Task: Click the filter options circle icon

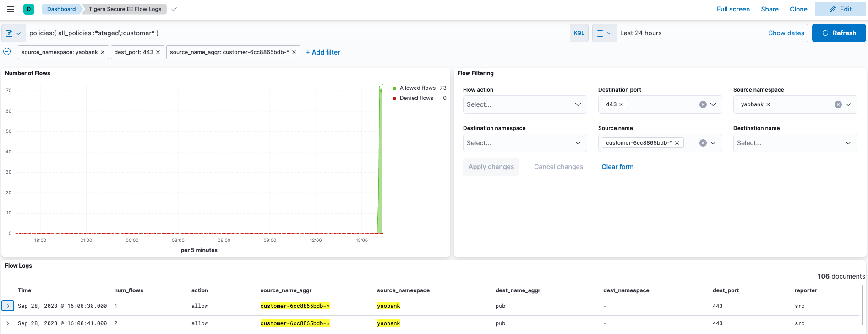Action: pos(7,52)
